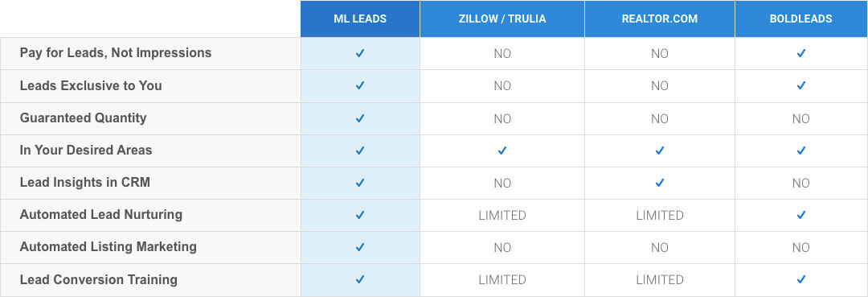
Task: Click Realtor.com checkmark for Lead Insights in CRM
Action: tap(659, 182)
